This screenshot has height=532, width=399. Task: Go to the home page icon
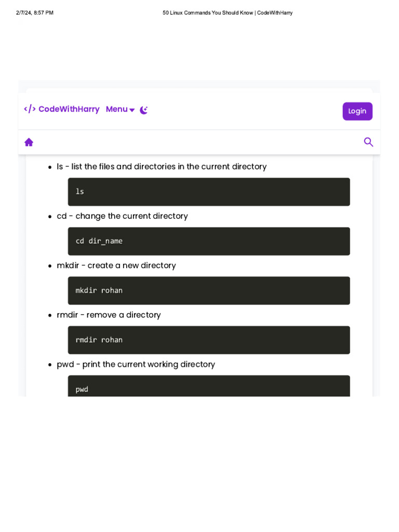[29, 142]
